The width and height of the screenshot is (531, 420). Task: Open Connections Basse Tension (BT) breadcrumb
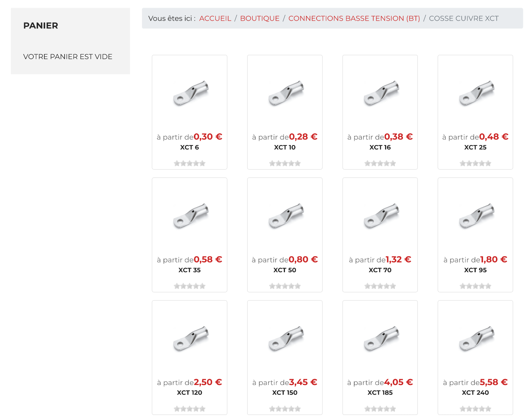tap(354, 18)
